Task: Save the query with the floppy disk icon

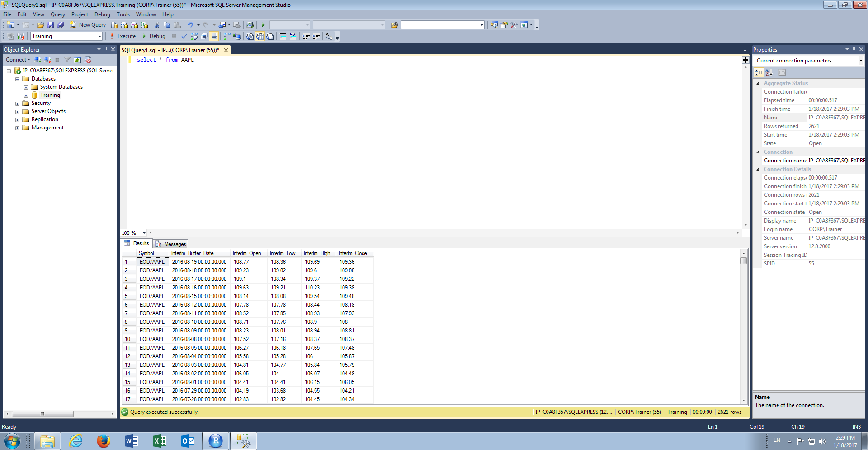Action: [x=51, y=25]
